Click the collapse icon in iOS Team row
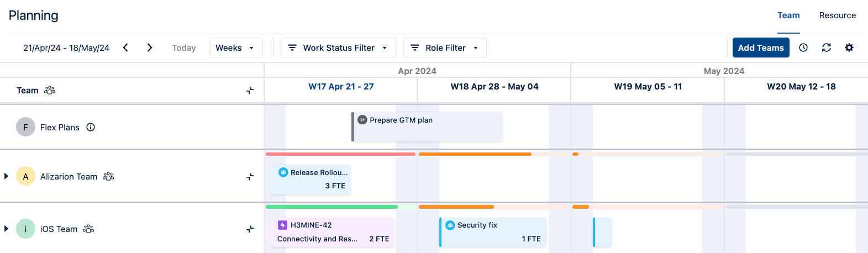868x253 pixels. 250,229
